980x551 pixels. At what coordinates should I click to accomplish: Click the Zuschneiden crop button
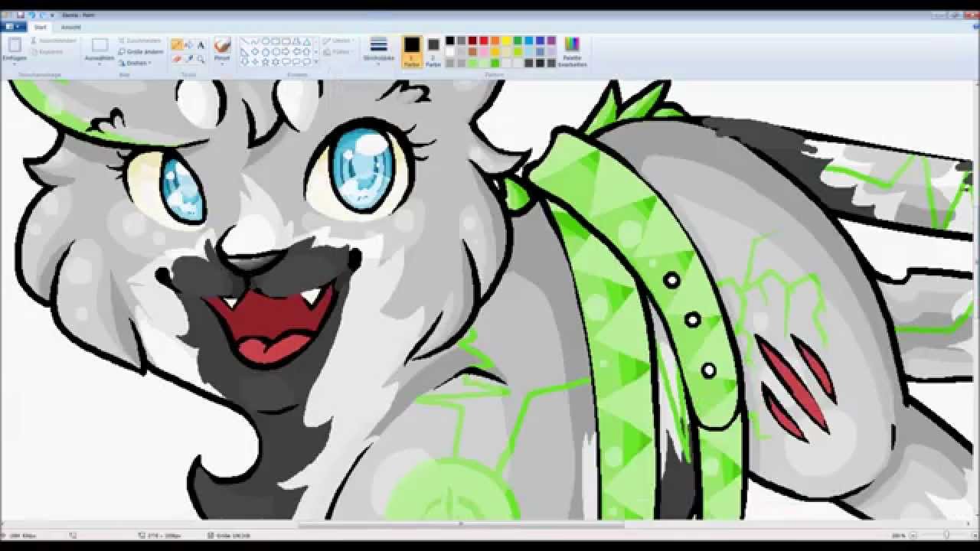139,41
